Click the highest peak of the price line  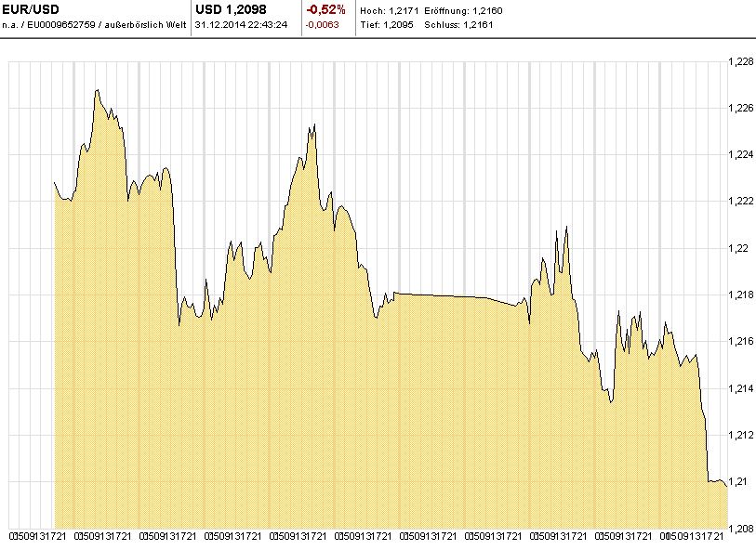(97, 90)
